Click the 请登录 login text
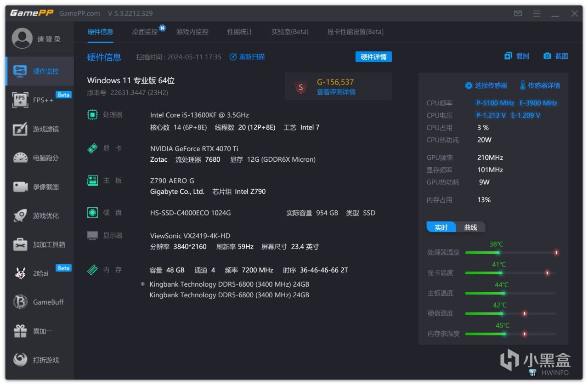This screenshot has height=385, width=588. coord(49,40)
